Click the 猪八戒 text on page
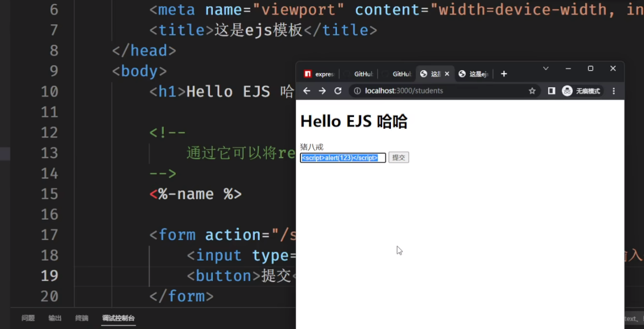The image size is (644, 329). (x=312, y=147)
